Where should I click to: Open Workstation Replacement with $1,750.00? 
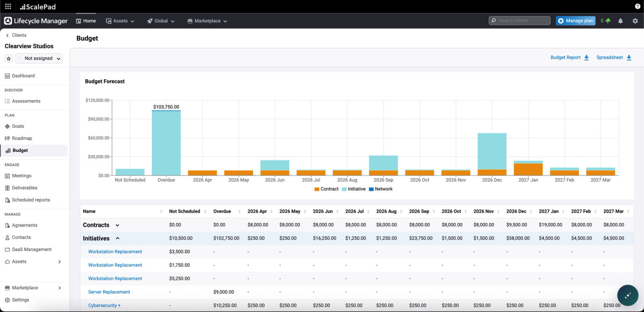point(115,265)
